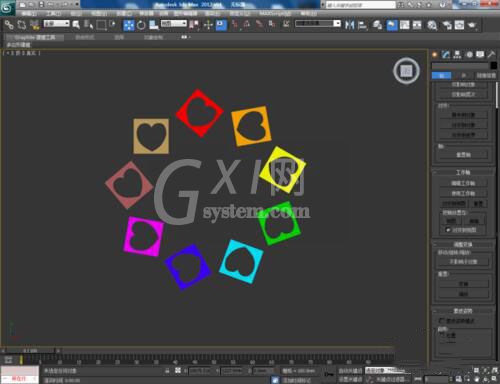Viewport: 500px width, 384px height.
Task: Toggle the Align To View checkbox
Action: (x=448, y=230)
